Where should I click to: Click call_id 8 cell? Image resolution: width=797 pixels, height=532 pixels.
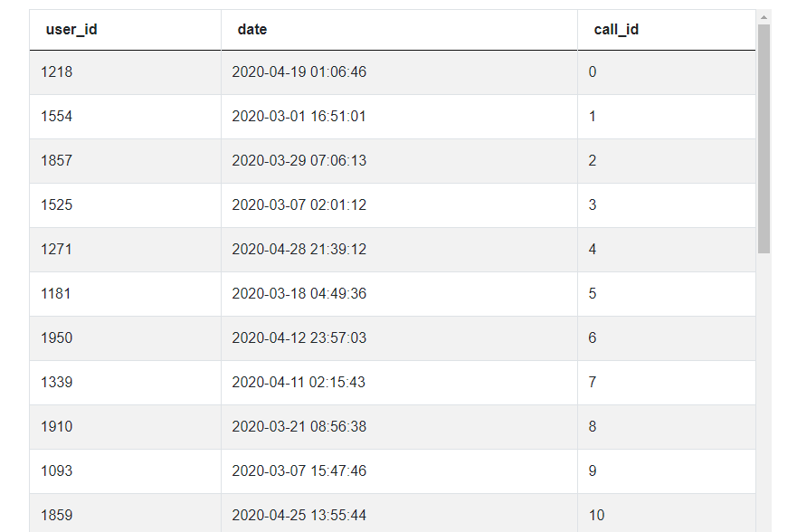click(x=667, y=427)
